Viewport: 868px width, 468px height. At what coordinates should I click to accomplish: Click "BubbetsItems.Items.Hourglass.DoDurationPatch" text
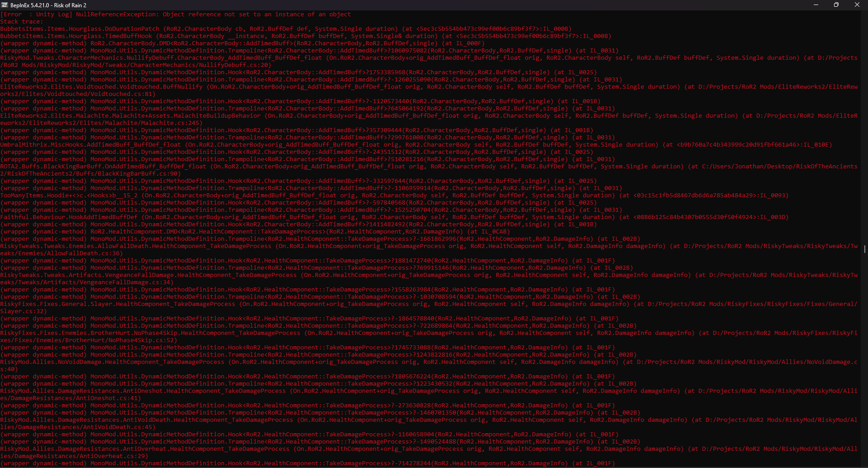[80, 29]
